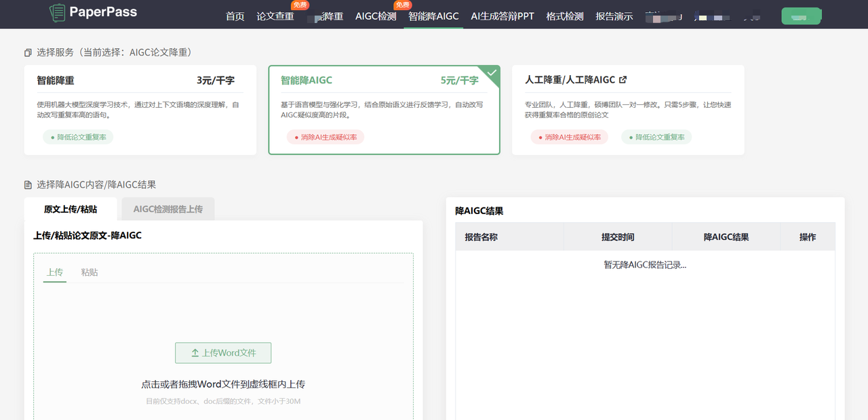The width and height of the screenshot is (868, 420).
Task: Open AIGC检测 in the top navigation
Action: (376, 16)
